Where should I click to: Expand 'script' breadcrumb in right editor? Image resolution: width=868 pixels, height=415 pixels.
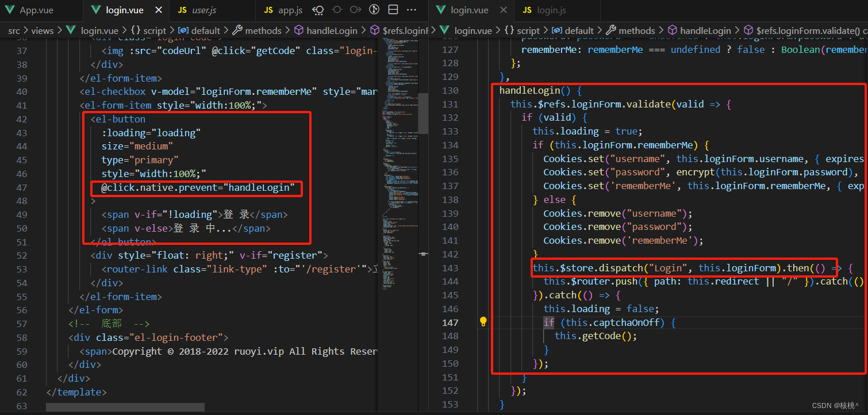(528, 30)
